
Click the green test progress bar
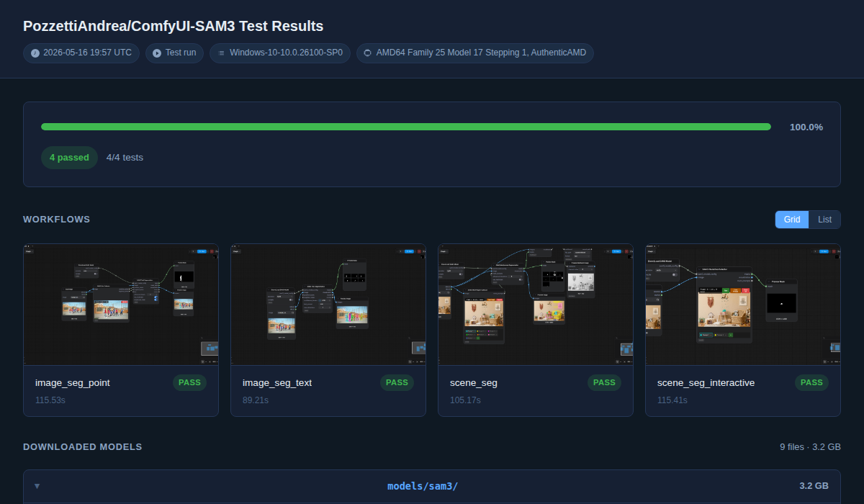click(x=406, y=127)
